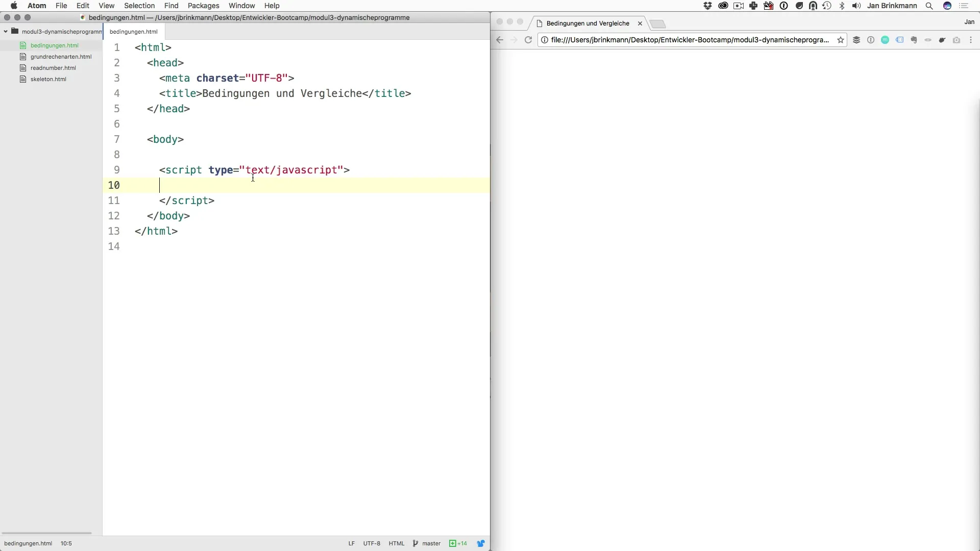Open Spotlight search magnifier
Image resolution: width=980 pixels, height=551 pixels.
pos(929,6)
